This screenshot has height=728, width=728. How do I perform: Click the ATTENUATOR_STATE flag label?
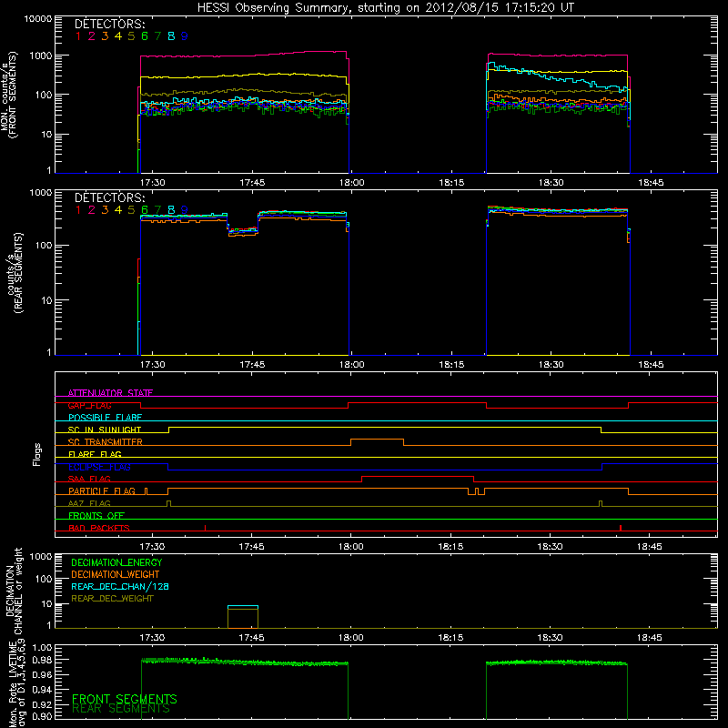coord(110,393)
